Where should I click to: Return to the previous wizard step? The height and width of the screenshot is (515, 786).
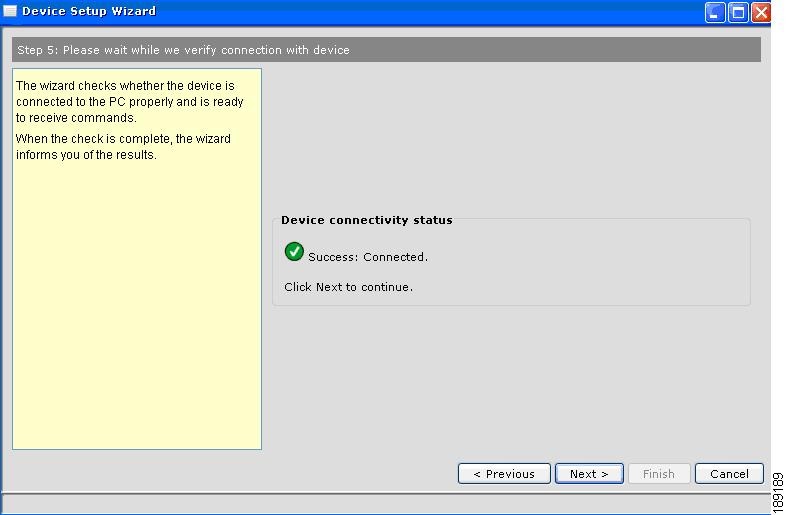[504, 473]
